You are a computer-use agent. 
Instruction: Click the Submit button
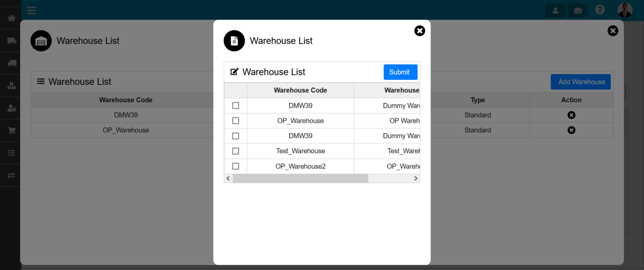pos(400,72)
